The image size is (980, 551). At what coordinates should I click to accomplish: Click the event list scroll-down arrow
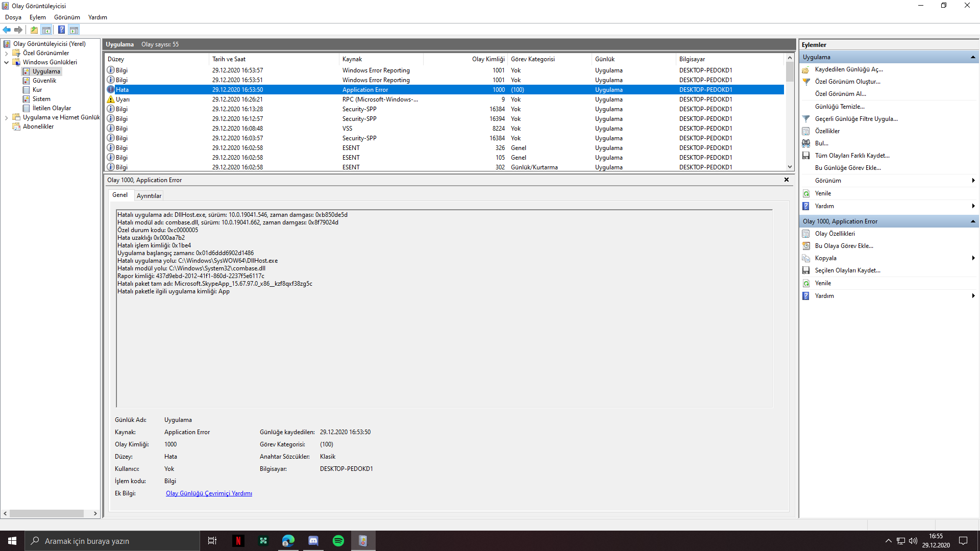pos(790,167)
